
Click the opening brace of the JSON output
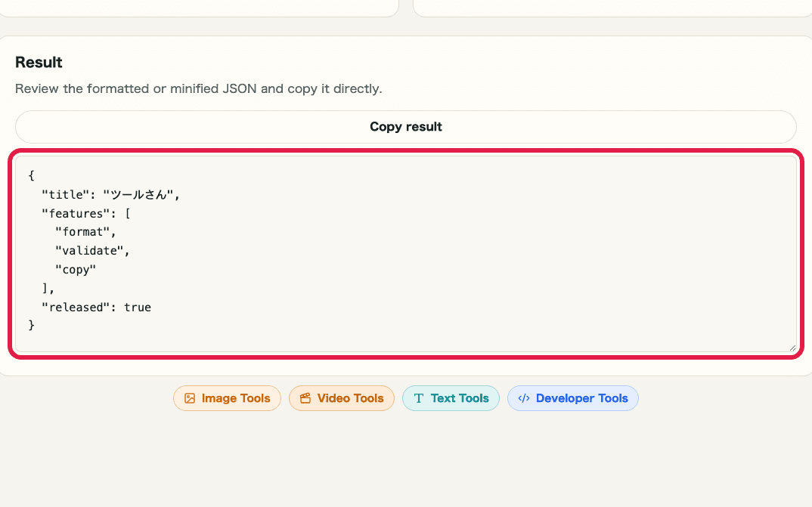pos(30,175)
